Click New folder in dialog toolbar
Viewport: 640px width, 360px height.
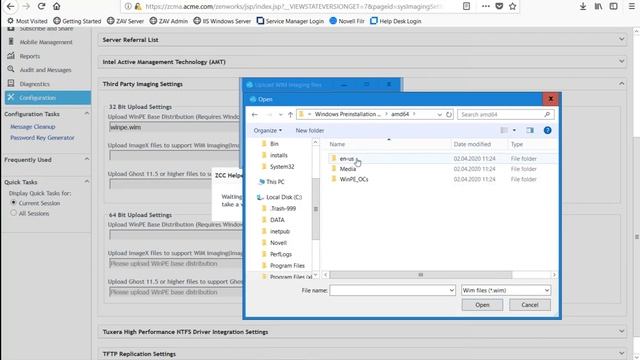tap(310, 131)
